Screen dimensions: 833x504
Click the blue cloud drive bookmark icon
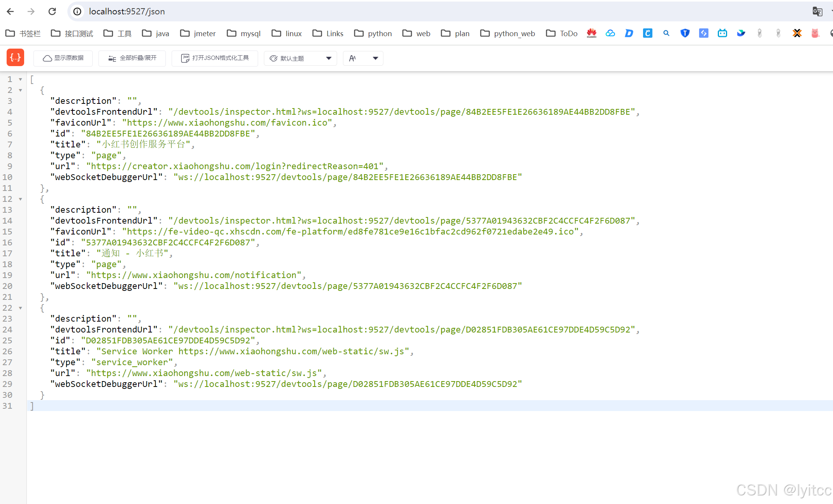[610, 33]
